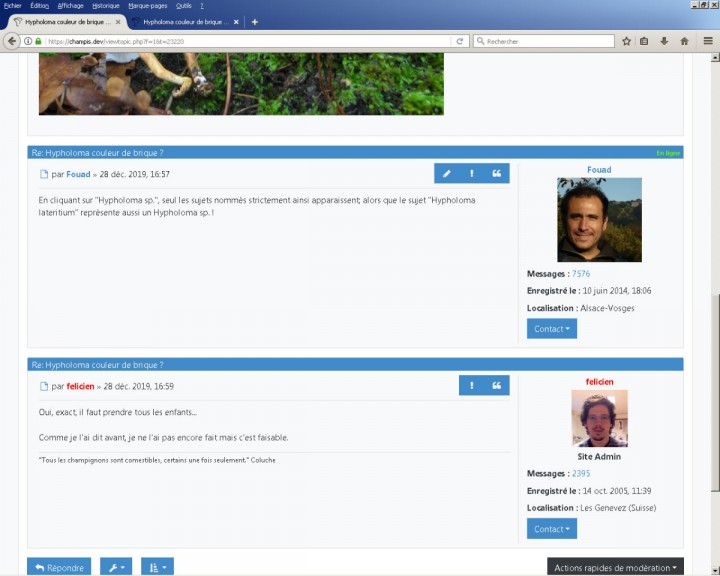Report felicien's post with exclamation icon

[x=472, y=385]
